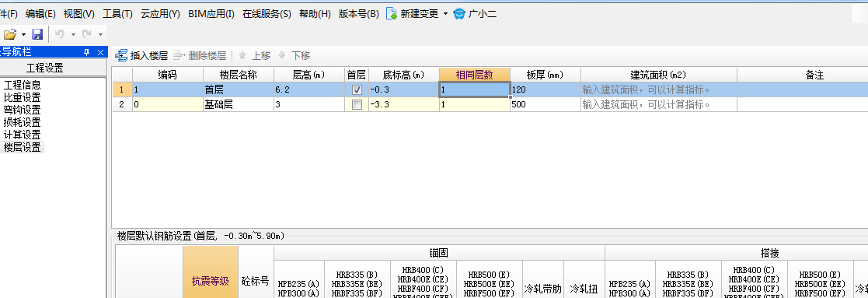Click the 层高(m) column header
The width and height of the screenshot is (868, 298).
pyautogui.click(x=309, y=75)
